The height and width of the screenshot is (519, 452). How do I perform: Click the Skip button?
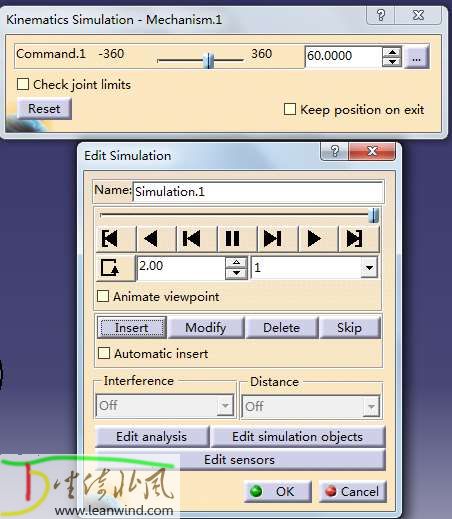click(349, 328)
